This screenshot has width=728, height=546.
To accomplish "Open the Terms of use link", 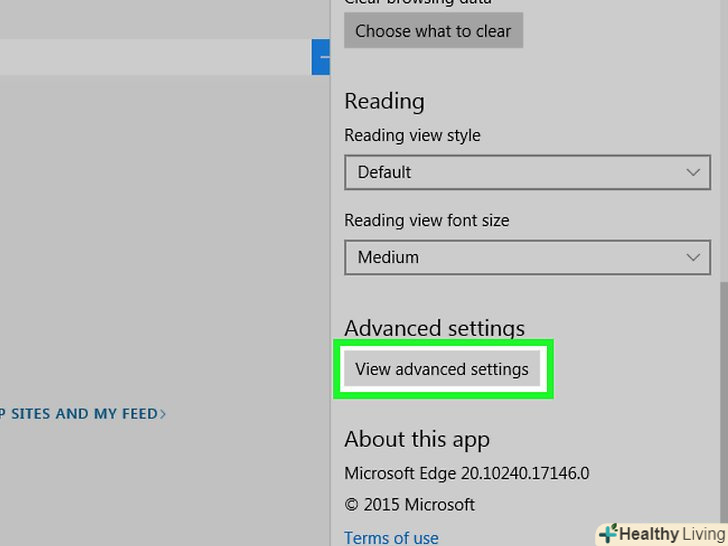I will [x=391, y=538].
